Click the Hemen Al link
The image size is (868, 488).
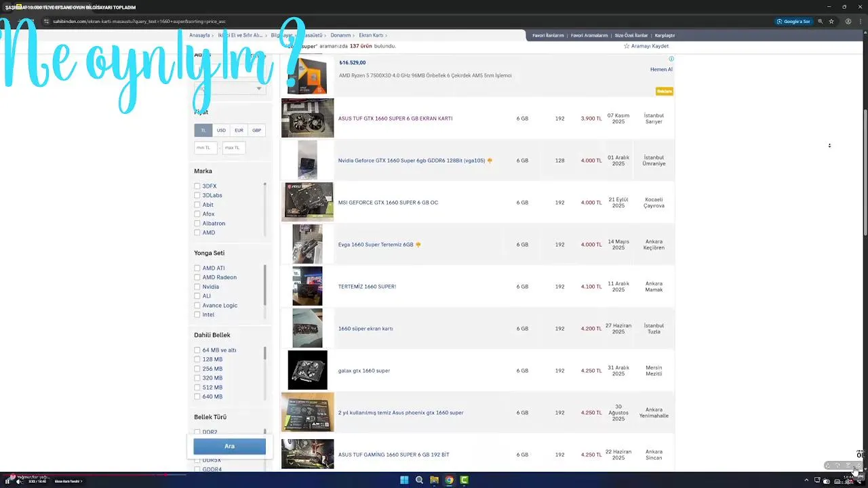point(661,69)
